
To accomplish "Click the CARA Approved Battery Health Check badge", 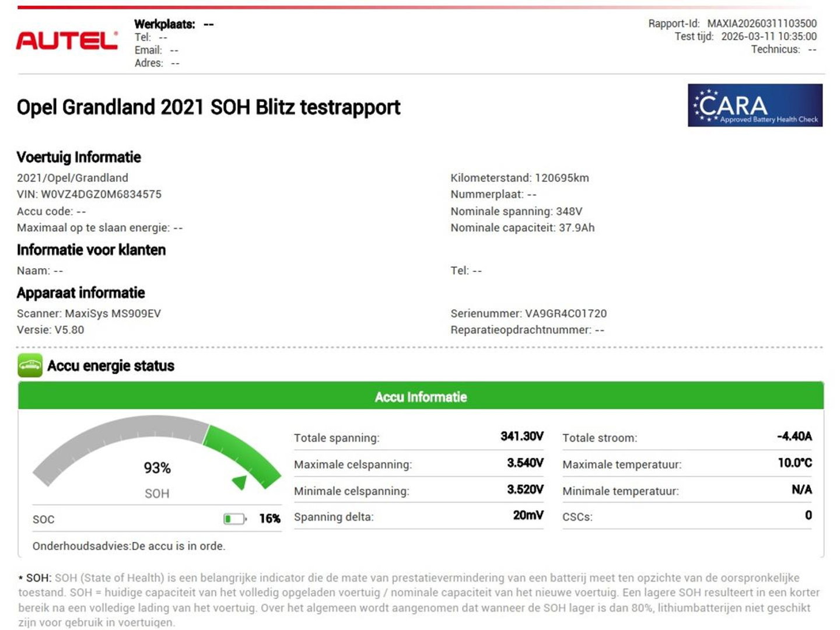I will 755,106.
